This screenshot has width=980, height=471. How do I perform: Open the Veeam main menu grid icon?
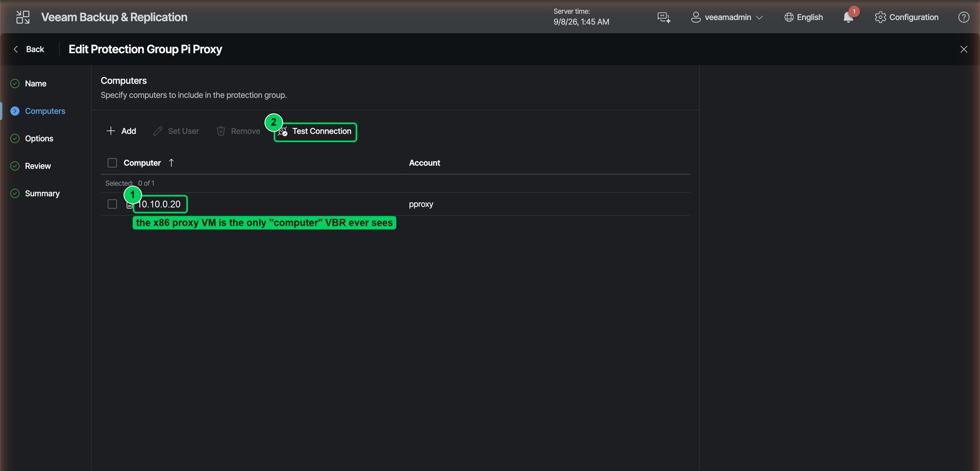[x=23, y=17]
